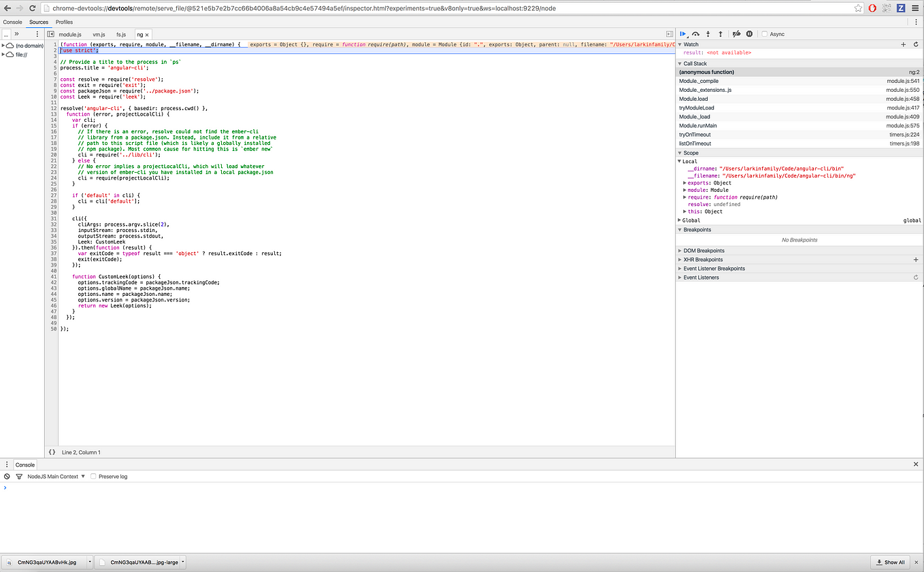
Task: Click the Show All downloads button
Action: [x=890, y=562]
